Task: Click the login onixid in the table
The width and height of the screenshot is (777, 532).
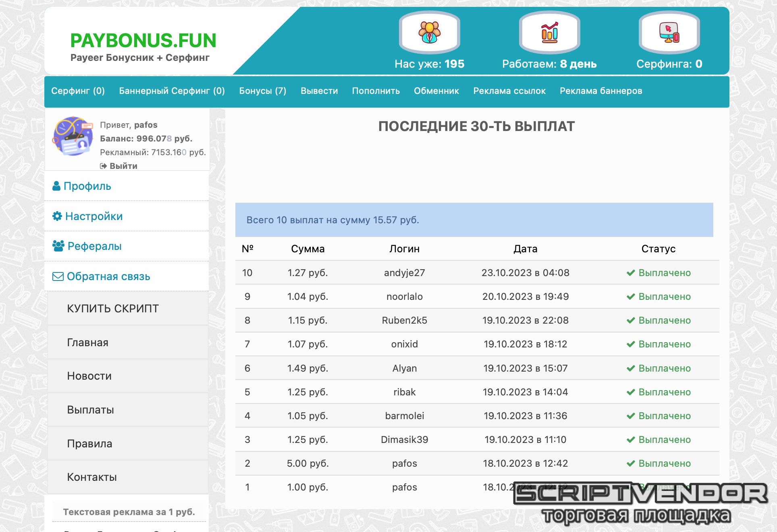Action: (405, 344)
